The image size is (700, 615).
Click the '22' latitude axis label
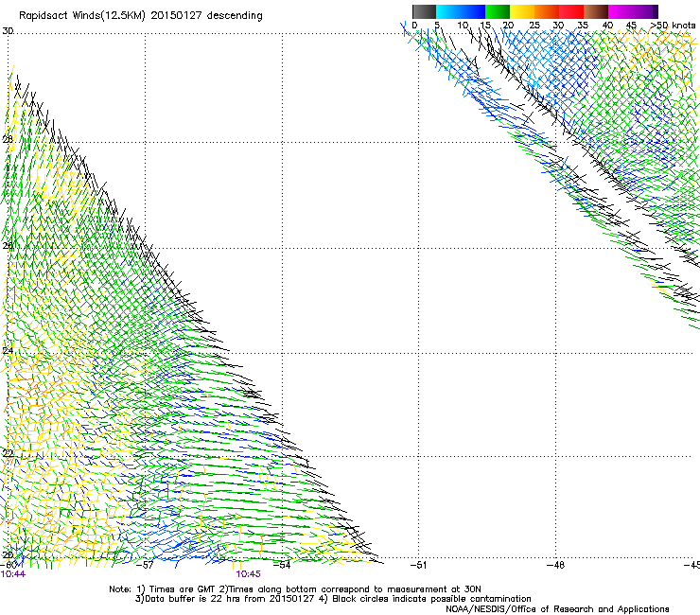(x=8, y=454)
